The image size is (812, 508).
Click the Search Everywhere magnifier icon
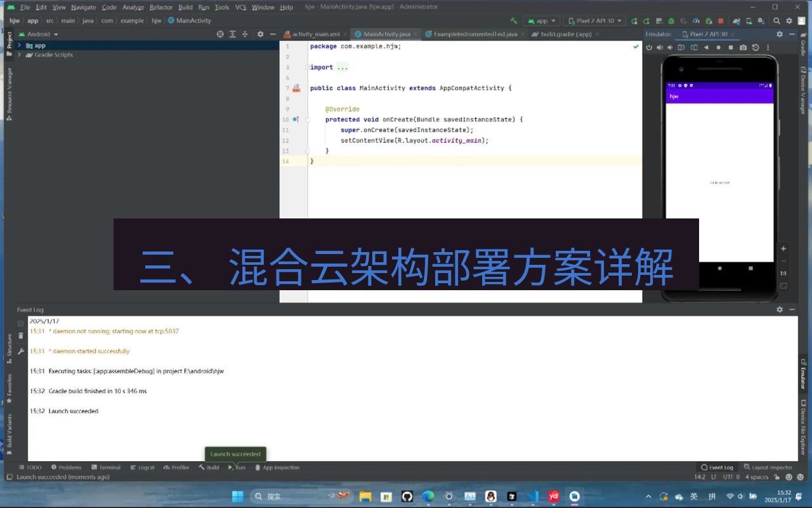click(776, 20)
